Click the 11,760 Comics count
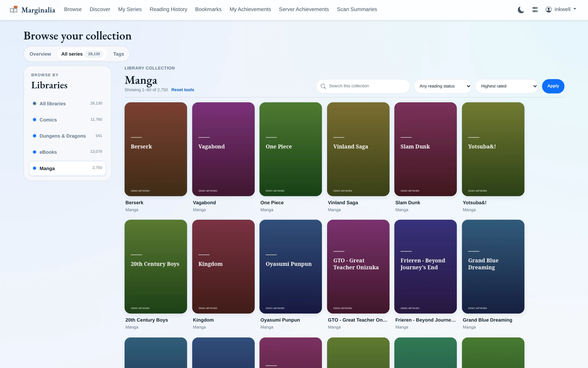 [96, 119]
